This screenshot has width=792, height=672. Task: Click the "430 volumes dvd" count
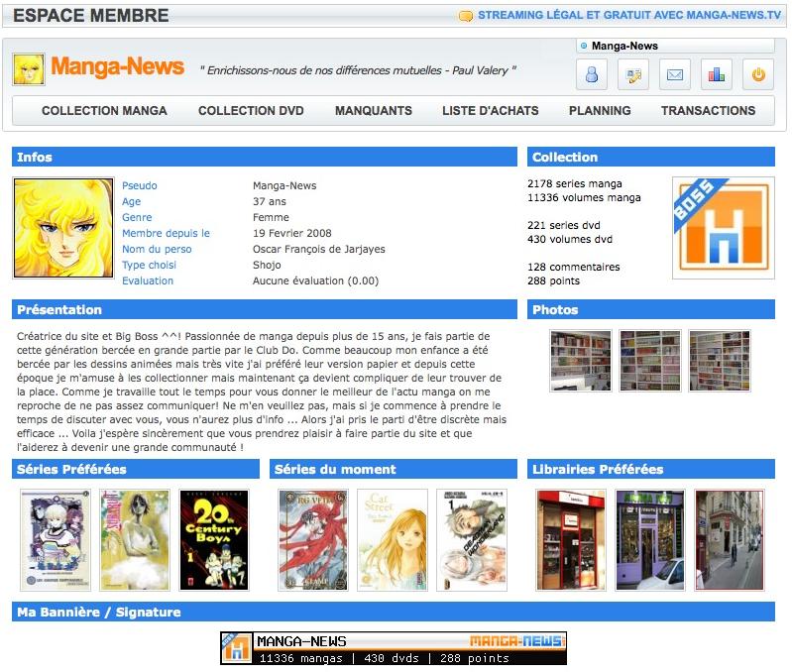(x=570, y=239)
